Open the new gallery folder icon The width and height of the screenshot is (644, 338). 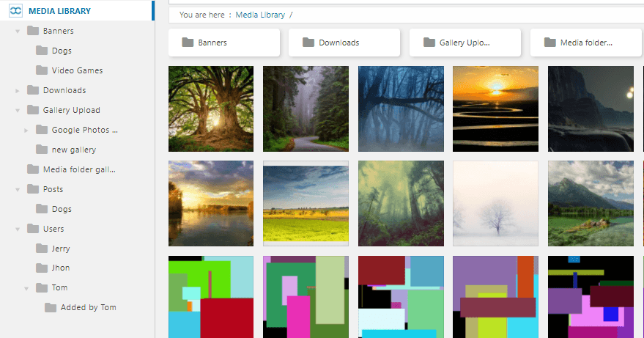click(42, 150)
